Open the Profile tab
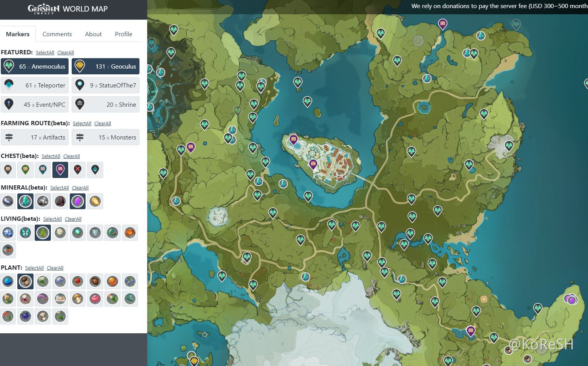The image size is (588, 366). [x=123, y=34]
